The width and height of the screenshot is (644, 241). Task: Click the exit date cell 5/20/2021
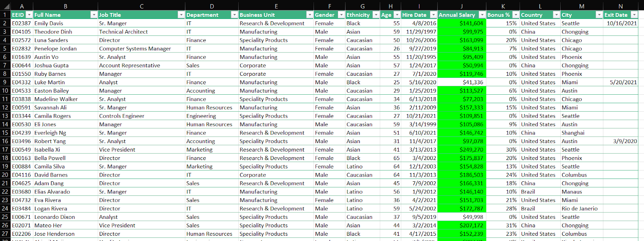tap(623, 82)
